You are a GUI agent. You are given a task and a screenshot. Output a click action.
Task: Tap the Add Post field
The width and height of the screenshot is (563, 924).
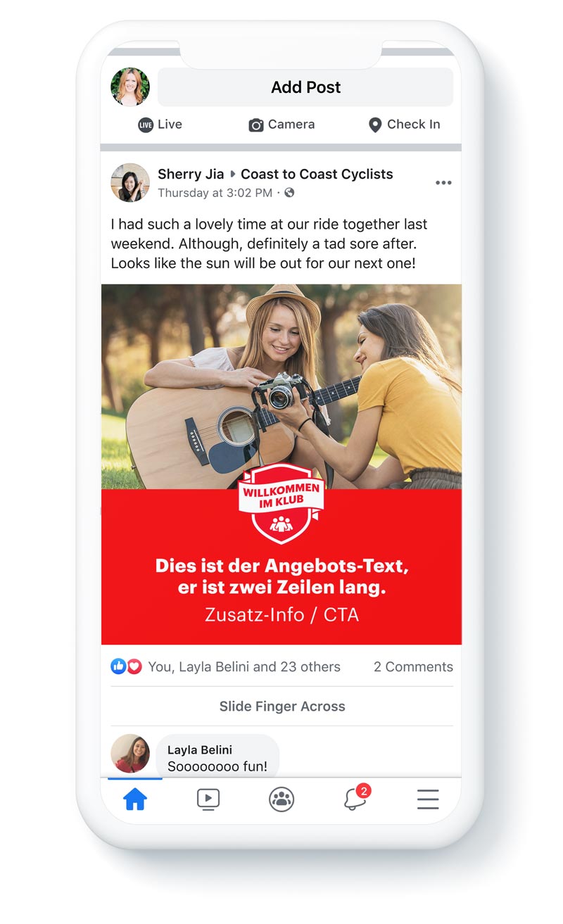(x=305, y=87)
